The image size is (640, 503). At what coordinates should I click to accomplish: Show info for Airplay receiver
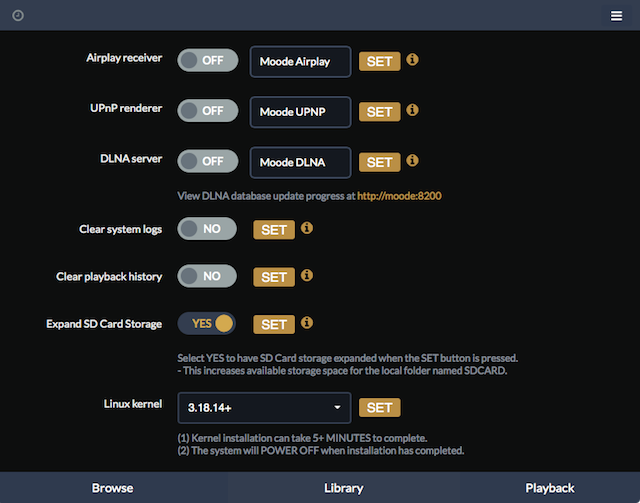(412, 60)
